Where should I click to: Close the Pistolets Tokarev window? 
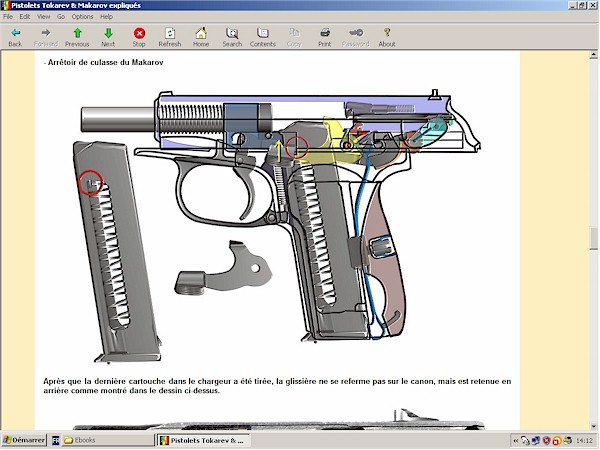point(592,5)
